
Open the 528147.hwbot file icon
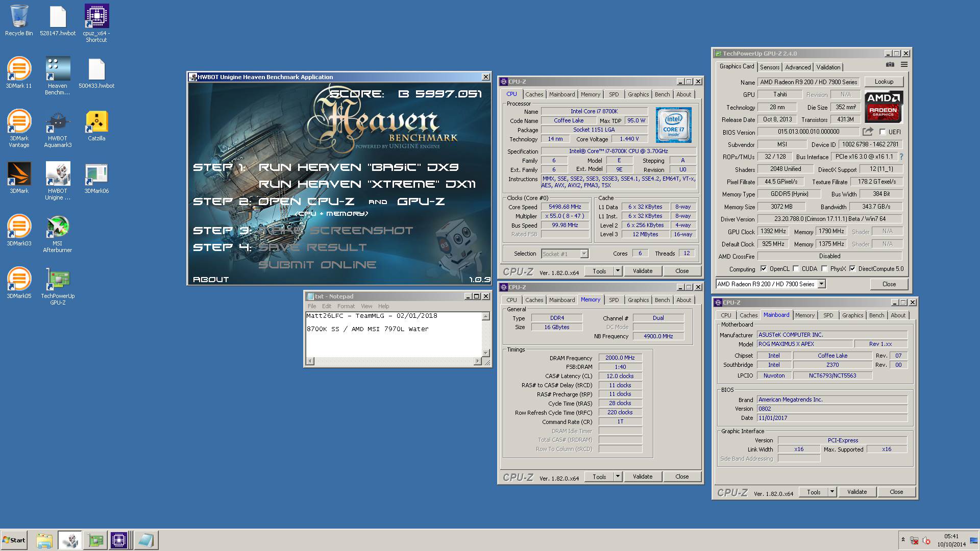58,20
